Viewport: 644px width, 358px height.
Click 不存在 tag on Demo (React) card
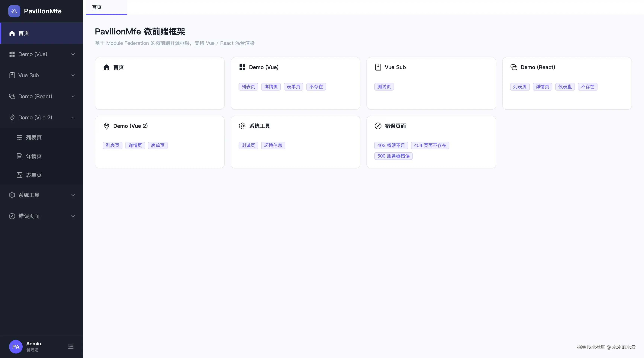588,87
